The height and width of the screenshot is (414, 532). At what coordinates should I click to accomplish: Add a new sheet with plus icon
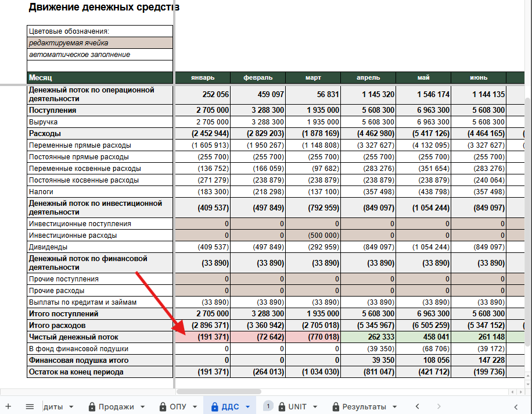click(8, 406)
